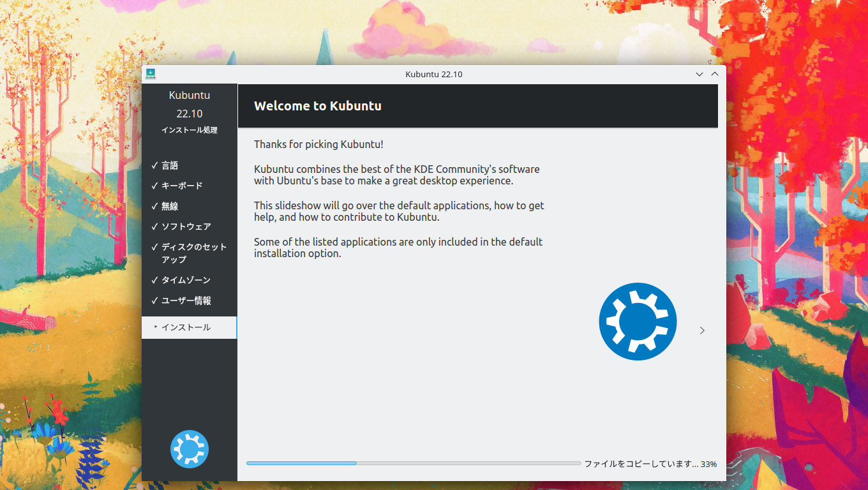Click the paragraph about listed applications

coord(398,248)
